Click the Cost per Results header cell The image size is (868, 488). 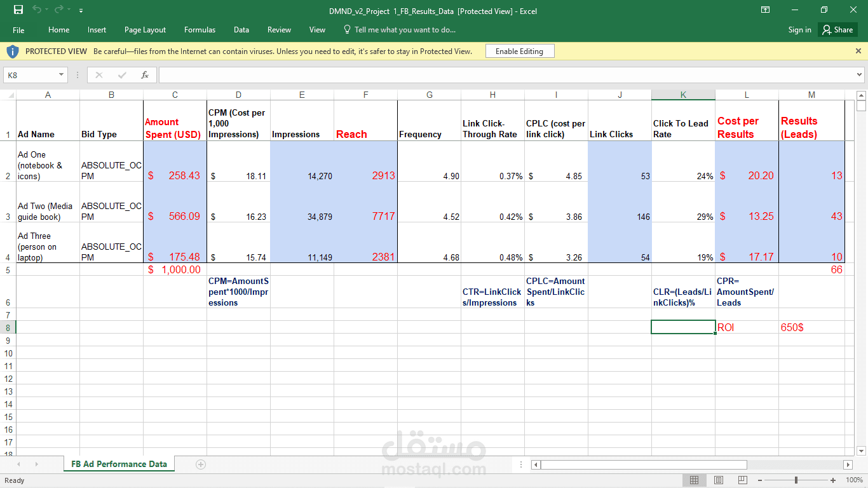[747, 121]
